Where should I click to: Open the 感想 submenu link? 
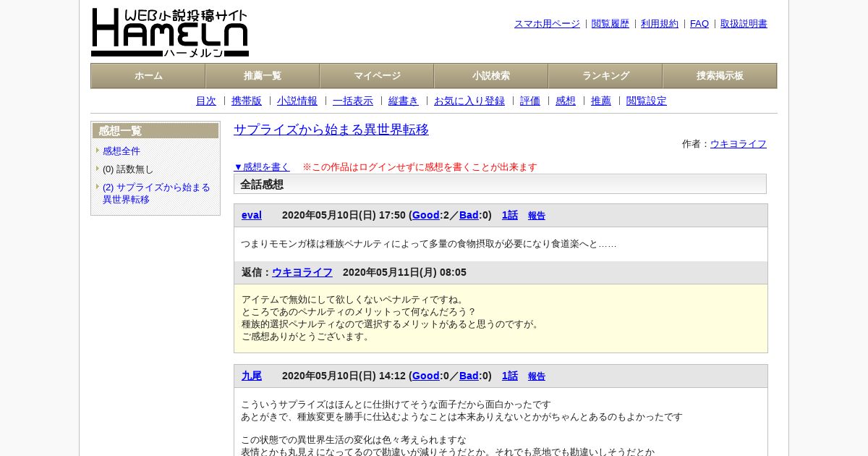(x=566, y=101)
